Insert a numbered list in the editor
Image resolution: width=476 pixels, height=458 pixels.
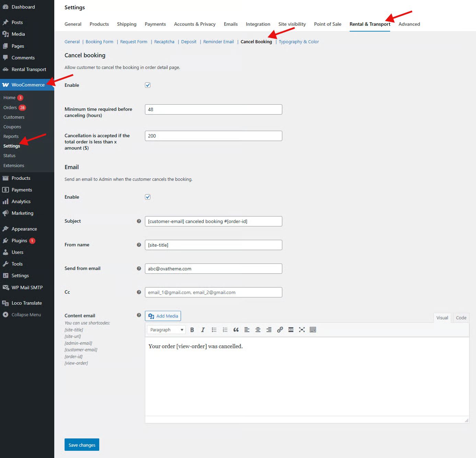(x=225, y=330)
